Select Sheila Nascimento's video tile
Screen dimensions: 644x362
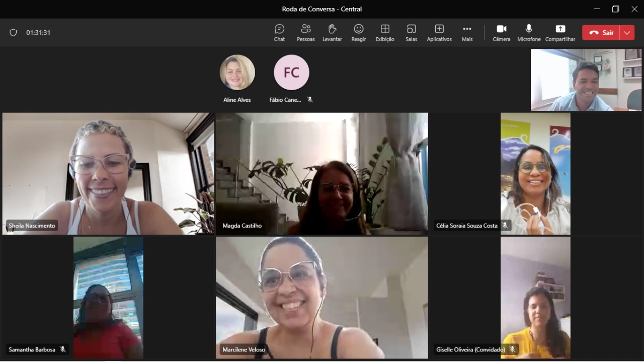click(x=108, y=173)
